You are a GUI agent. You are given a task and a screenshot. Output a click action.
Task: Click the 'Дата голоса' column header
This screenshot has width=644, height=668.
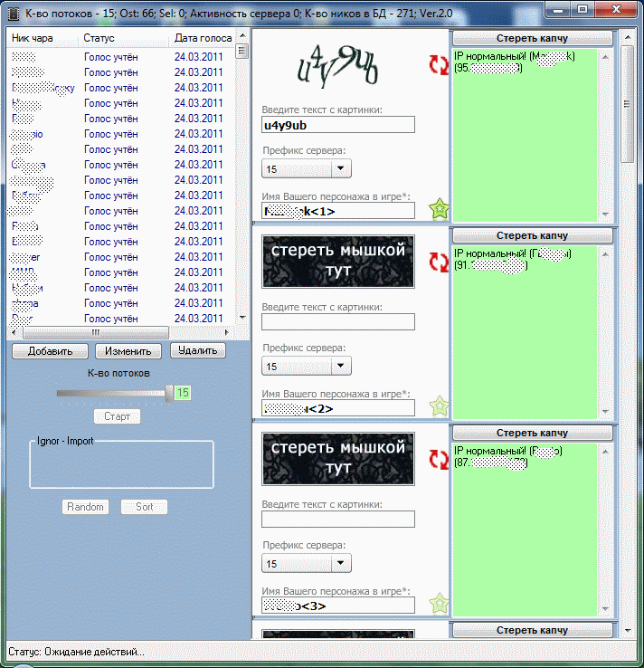coord(203,39)
